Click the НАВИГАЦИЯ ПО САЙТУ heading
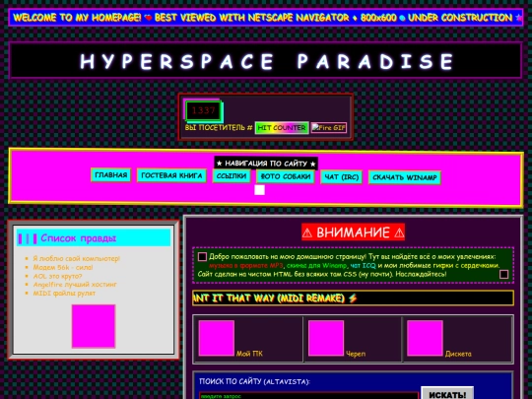Image resolution: width=532 pixels, height=399 pixels. coord(266,164)
